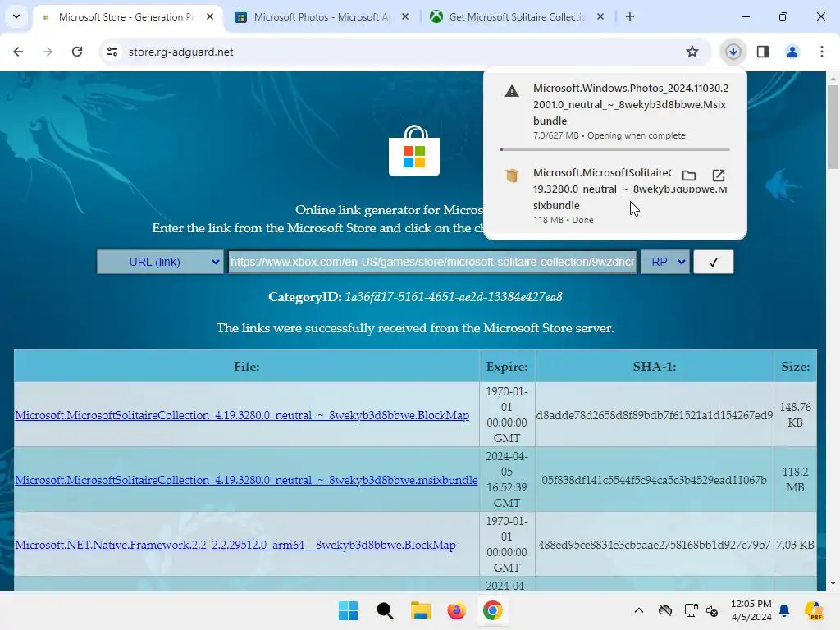840x630 pixels.
Task: Bookmark this page with the star icon
Action: [x=692, y=52]
